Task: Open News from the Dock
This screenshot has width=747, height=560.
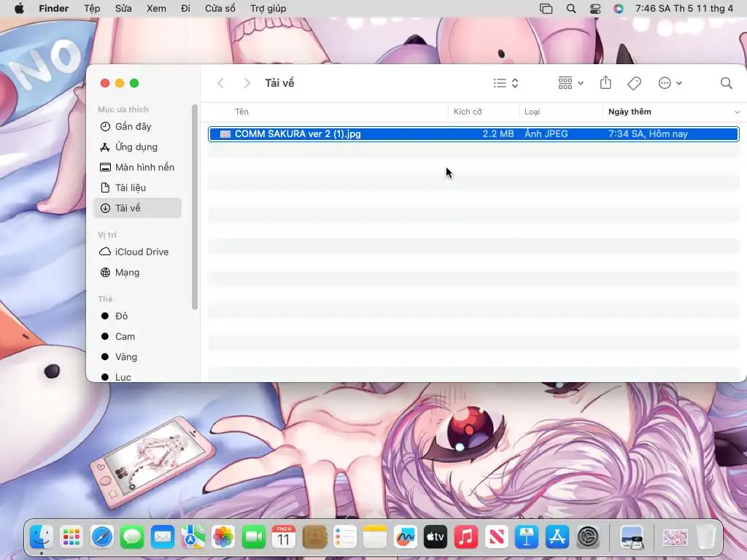Action: pyautogui.click(x=496, y=537)
